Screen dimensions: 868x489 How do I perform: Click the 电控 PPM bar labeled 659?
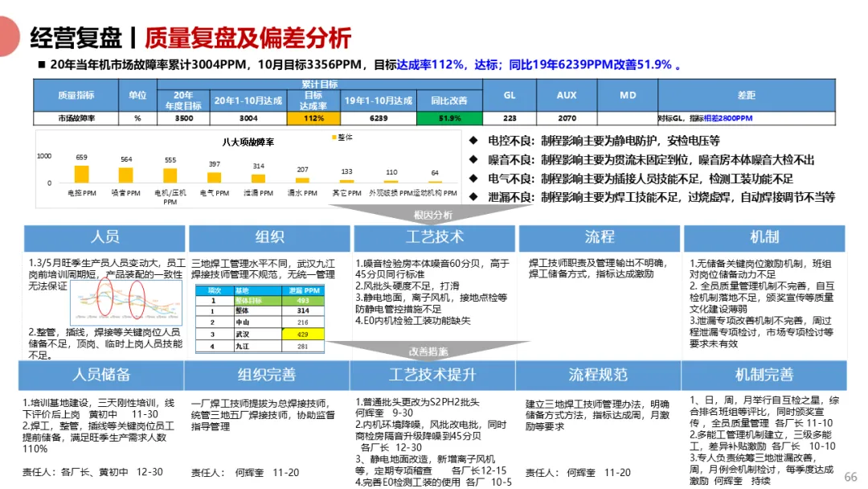81,174
